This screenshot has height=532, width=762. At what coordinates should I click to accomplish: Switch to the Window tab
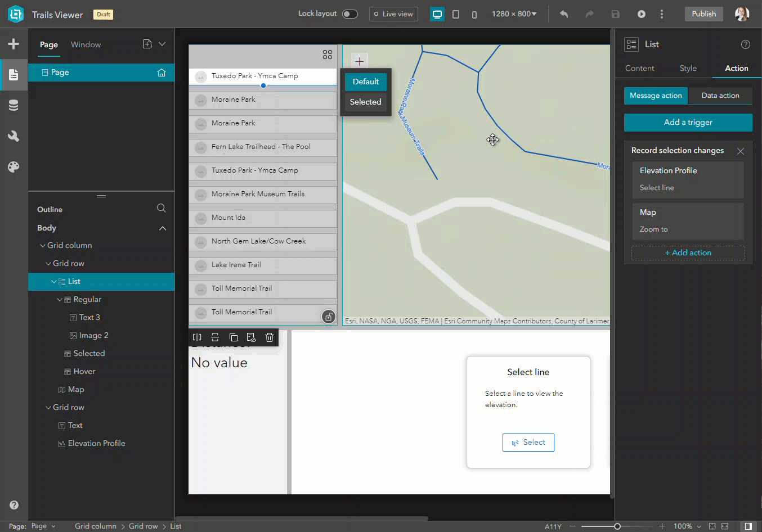(x=86, y=44)
